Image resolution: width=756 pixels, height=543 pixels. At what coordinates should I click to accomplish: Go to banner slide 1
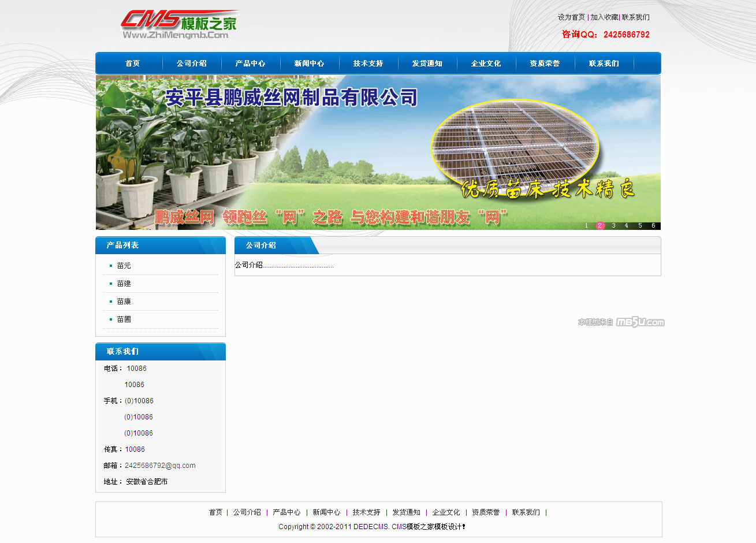pyautogui.click(x=586, y=226)
